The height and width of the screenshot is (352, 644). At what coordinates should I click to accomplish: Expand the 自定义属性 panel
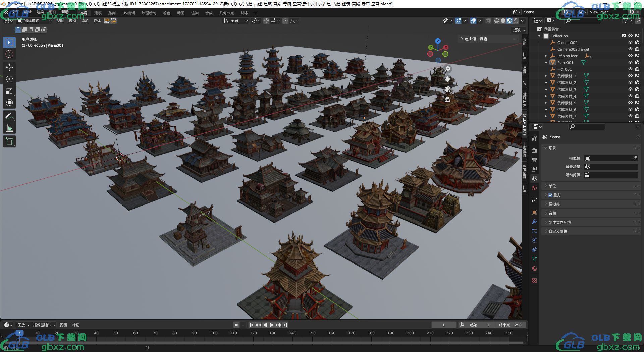click(x=591, y=231)
